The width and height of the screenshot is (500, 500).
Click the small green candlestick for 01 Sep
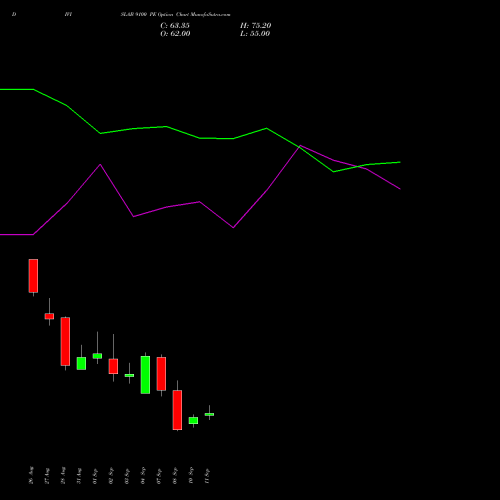point(97,356)
